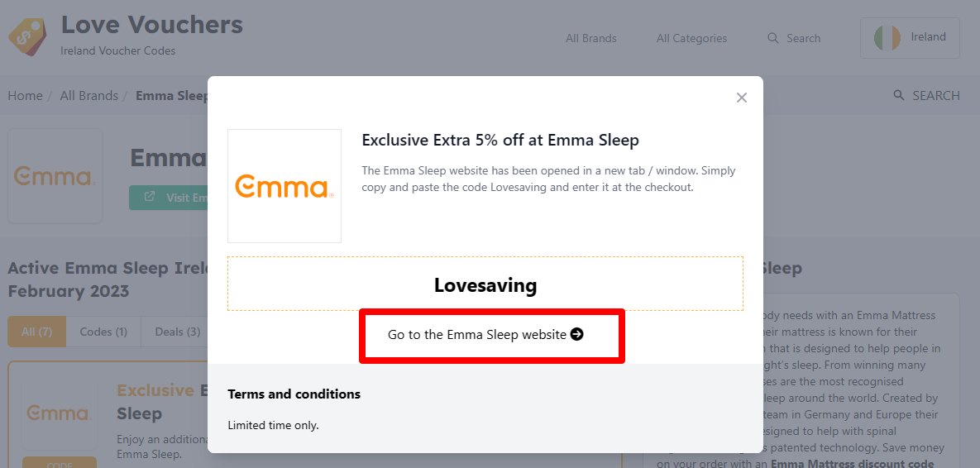Select the Ireland flag icon
The image size is (980, 468).
point(887,37)
